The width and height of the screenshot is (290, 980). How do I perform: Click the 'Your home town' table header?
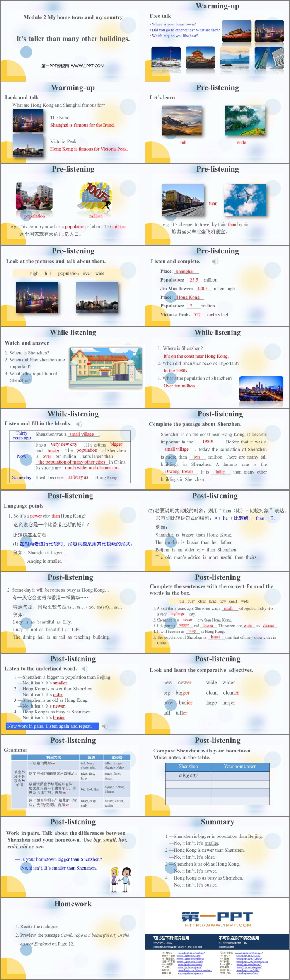point(240,766)
